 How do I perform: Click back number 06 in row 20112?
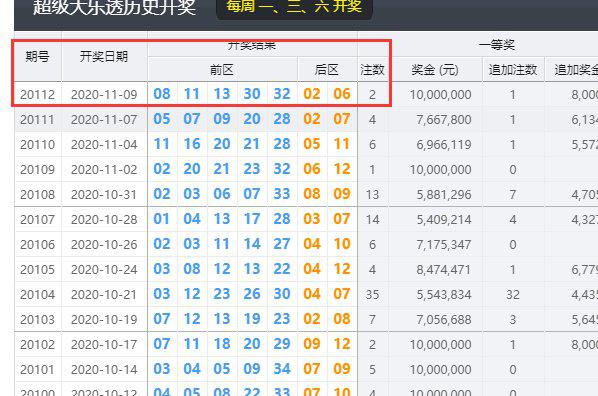[342, 94]
